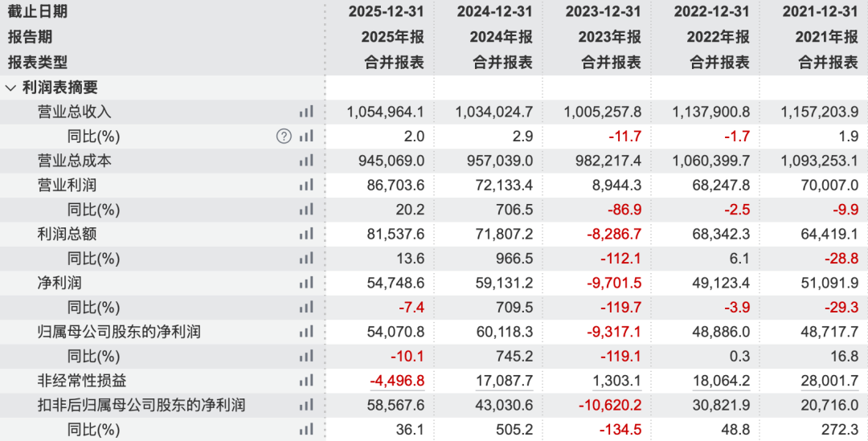Viewport: 868px width, 441px height.
Task: Select the 2023-12-31 date column header
Action: point(603,11)
